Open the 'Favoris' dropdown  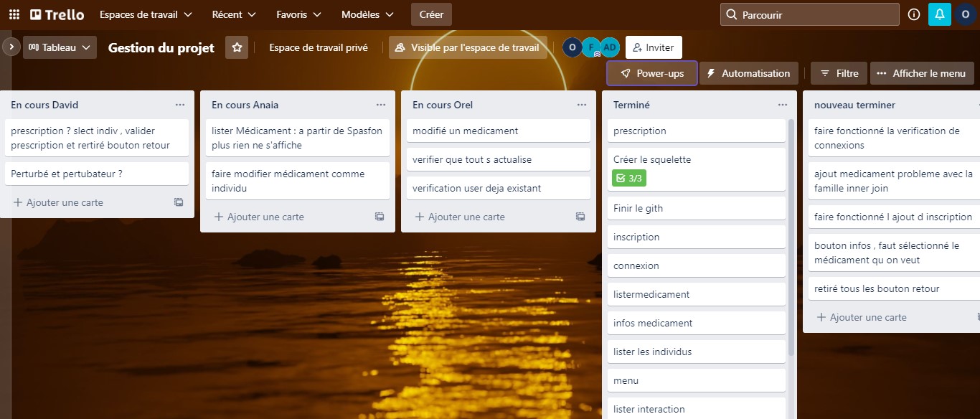point(298,14)
